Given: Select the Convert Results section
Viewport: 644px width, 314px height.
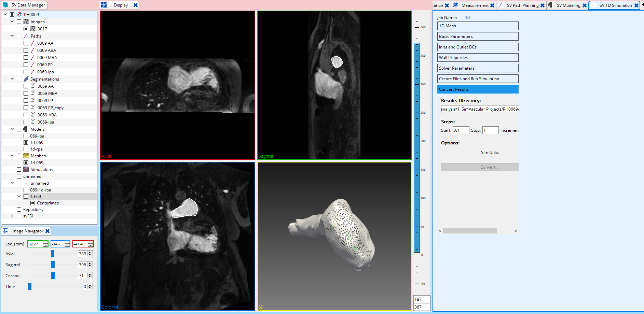Looking at the screenshot, I should point(478,89).
